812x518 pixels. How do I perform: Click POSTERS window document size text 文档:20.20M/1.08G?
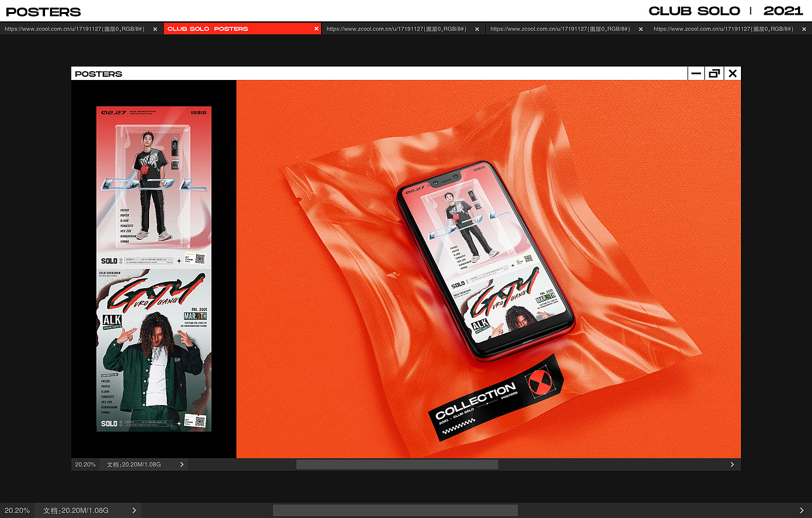pos(134,465)
